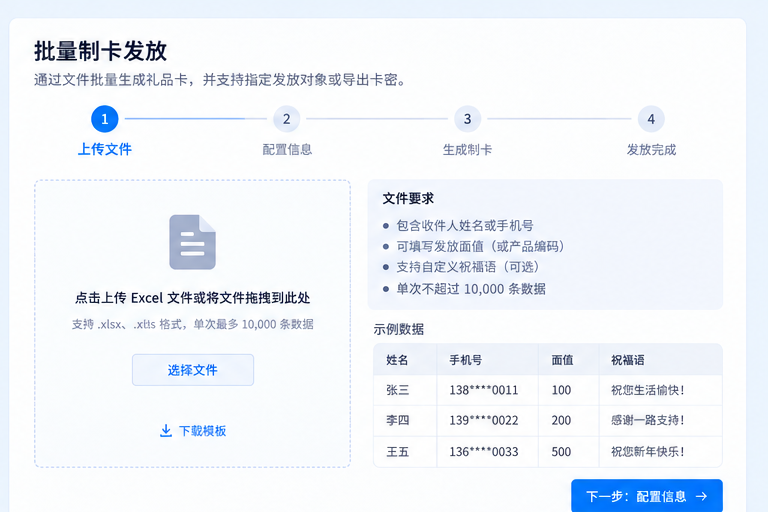
Task: Click the download icon beside 下载模板
Action: point(166,431)
